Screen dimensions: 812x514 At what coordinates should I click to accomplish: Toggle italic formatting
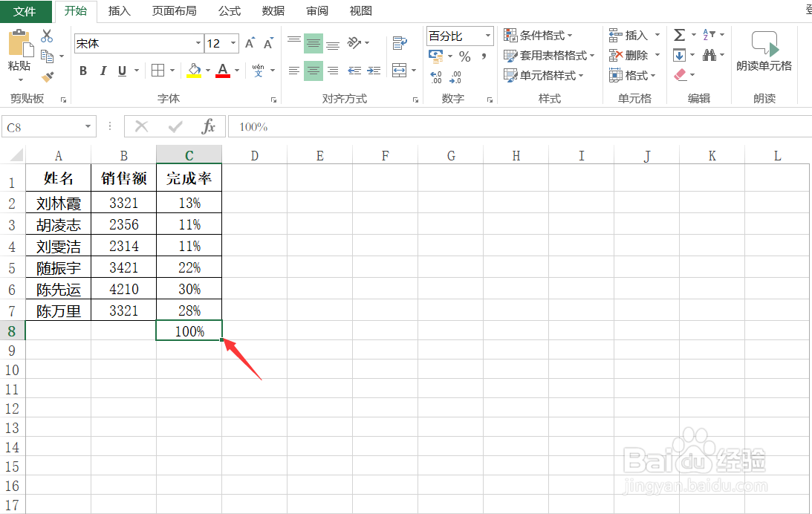[103, 71]
